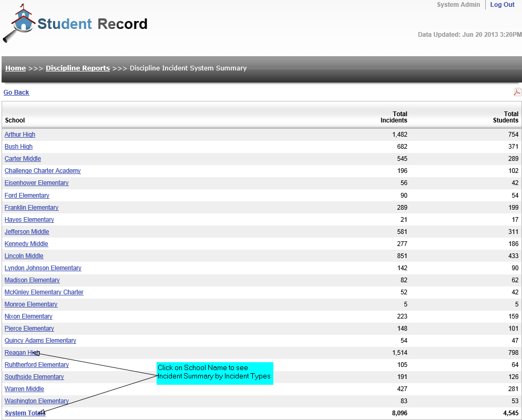Click Reagan High's 1,514 incidents value

tap(400, 352)
